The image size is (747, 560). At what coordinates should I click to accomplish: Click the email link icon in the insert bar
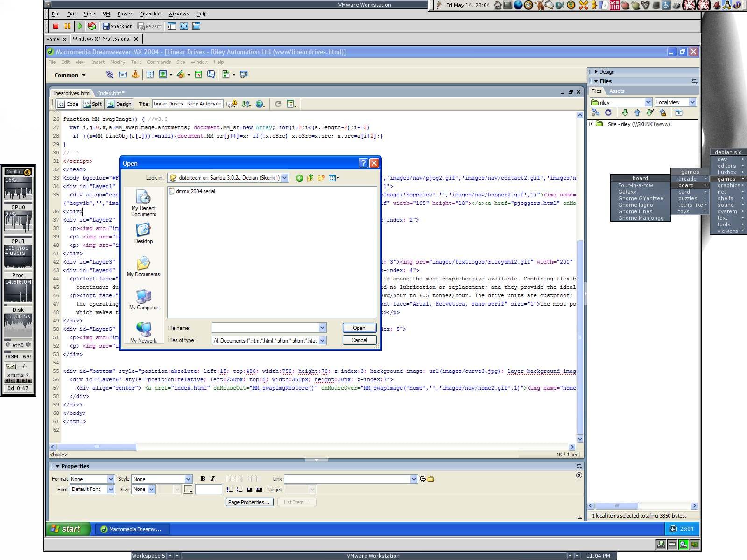pos(123,75)
